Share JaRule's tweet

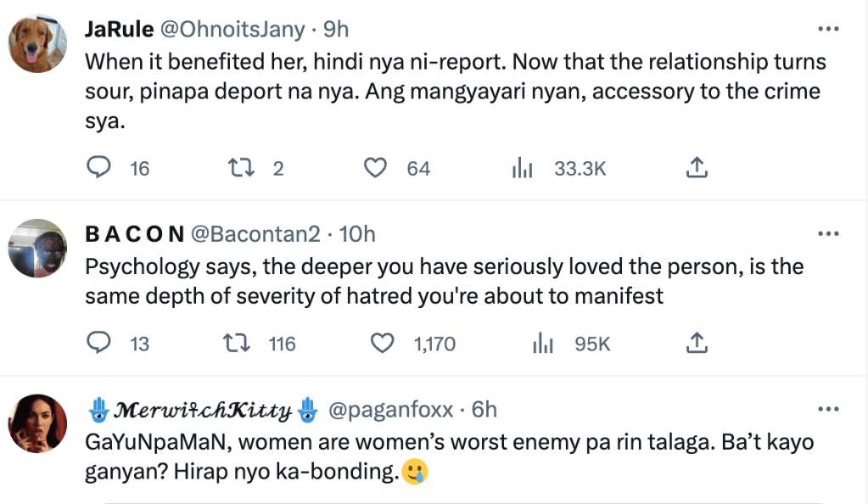pos(696,168)
